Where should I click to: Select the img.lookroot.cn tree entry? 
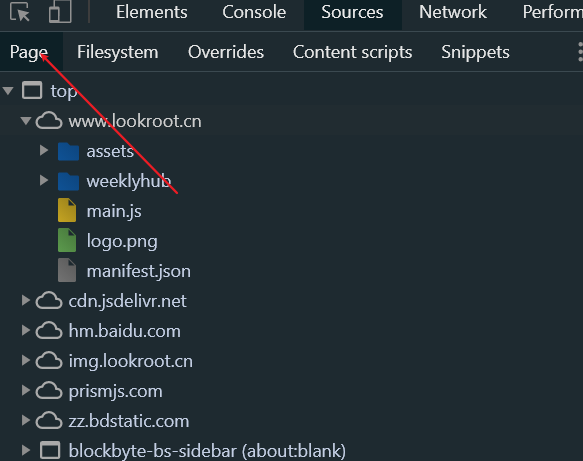131,361
